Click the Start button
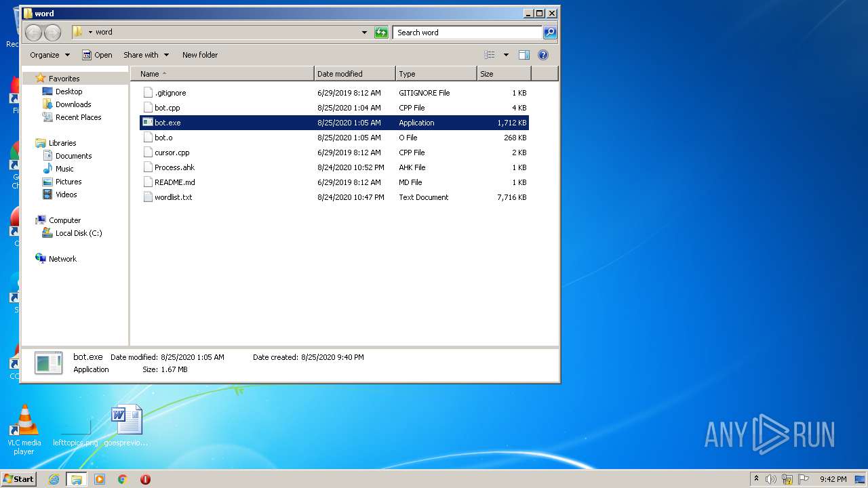This screenshot has height=488, width=868. [18, 479]
